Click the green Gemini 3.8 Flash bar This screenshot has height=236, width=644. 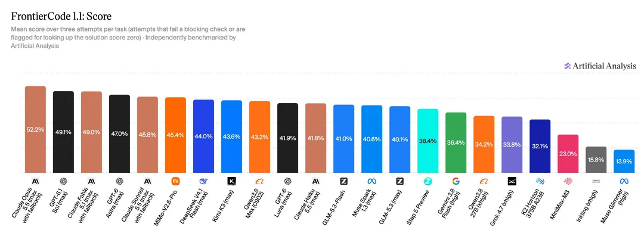click(x=456, y=142)
